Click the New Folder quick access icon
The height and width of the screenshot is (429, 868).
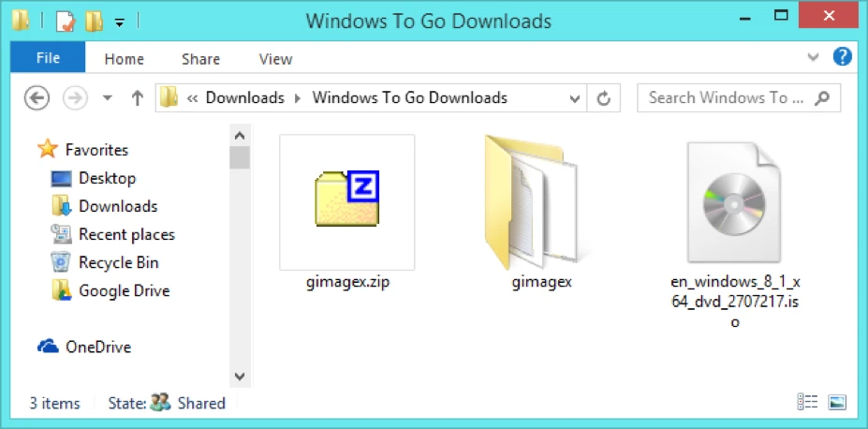95,21
